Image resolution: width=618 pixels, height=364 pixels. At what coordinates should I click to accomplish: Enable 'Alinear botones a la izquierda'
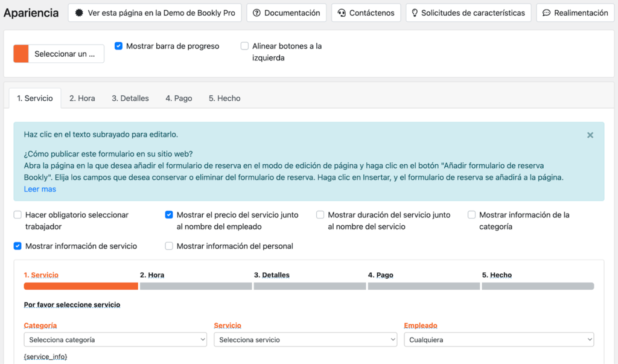pos(244,45)
